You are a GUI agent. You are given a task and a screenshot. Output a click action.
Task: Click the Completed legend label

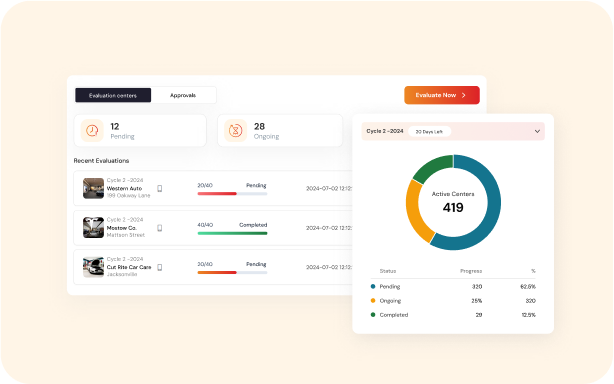(x=394, y=315)
